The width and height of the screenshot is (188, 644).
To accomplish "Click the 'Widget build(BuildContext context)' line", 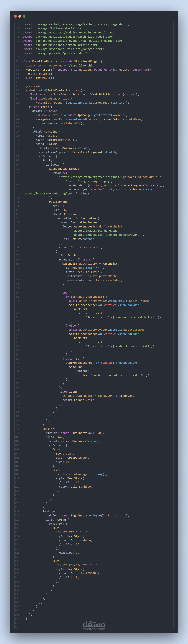I will [55, 90].
